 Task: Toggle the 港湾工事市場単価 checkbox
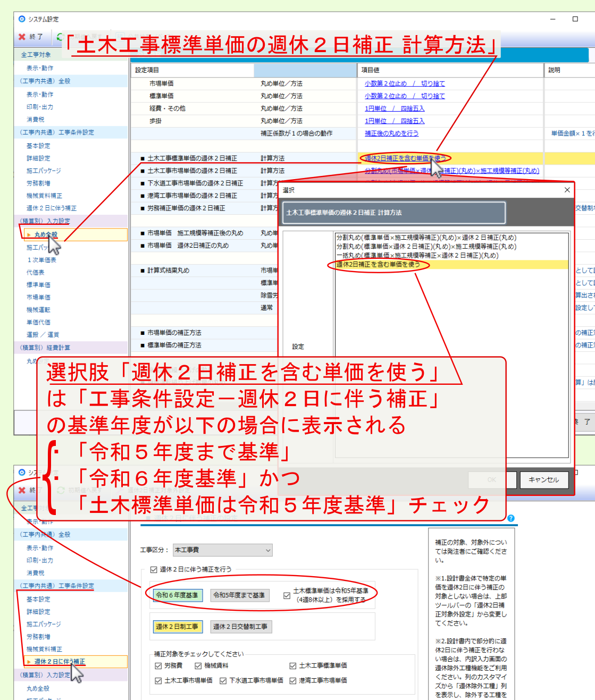(x=293, y=680)
